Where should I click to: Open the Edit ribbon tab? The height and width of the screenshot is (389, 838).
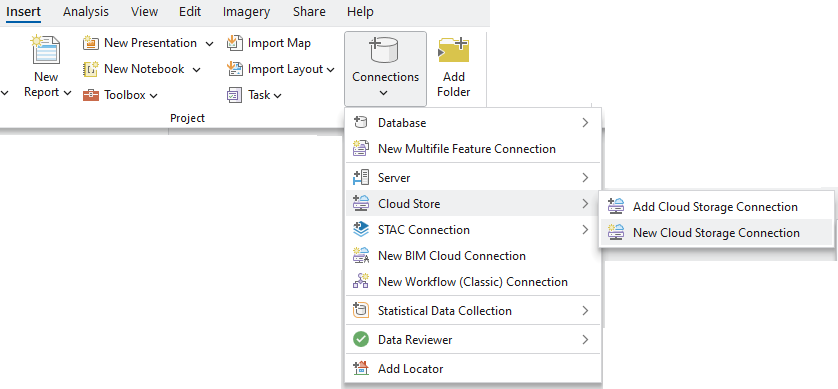pos(190,12)
